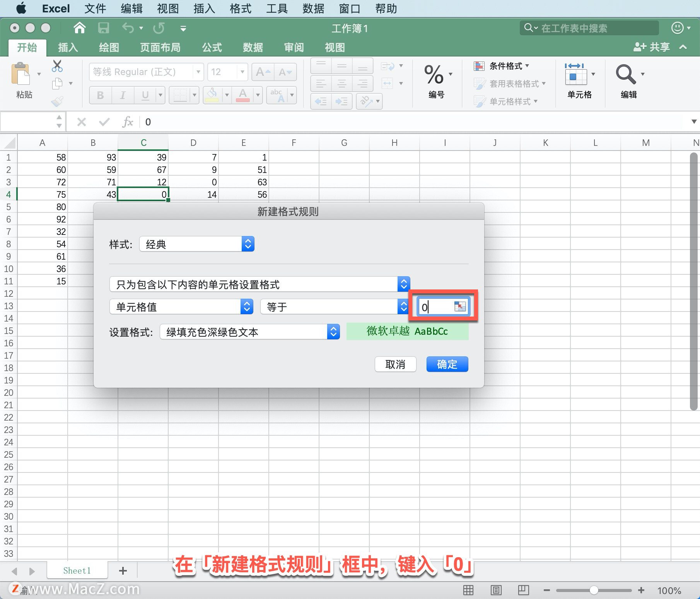Click the Increase indent icon

[x=341, y=101]
